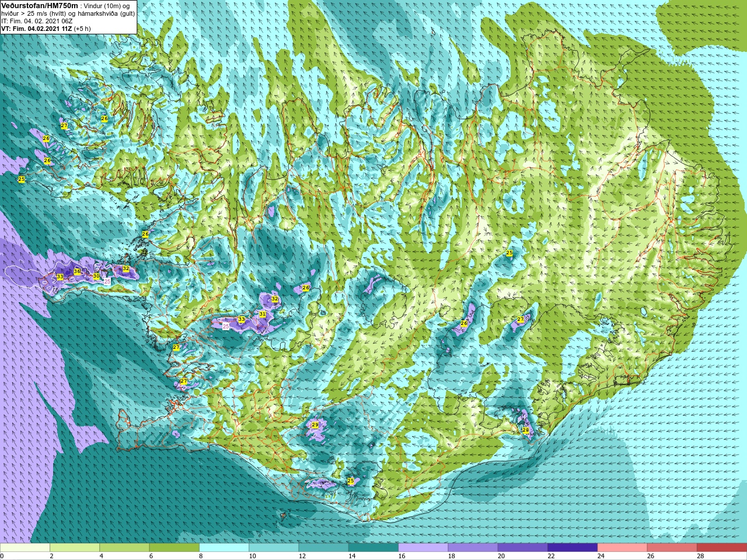
Task: Click the 16–18 m/s light purple legend swatch
Action: (x=423, y=548)
